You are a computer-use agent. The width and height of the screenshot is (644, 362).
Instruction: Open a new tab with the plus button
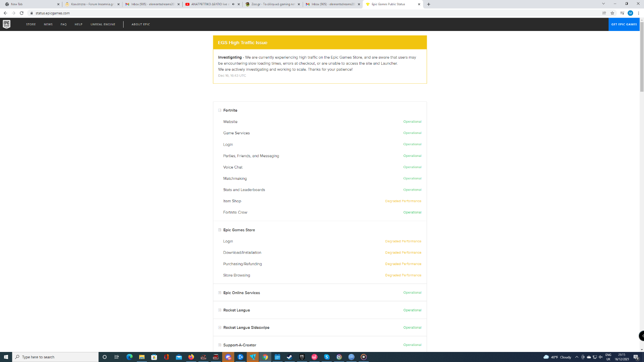(429, 4)
